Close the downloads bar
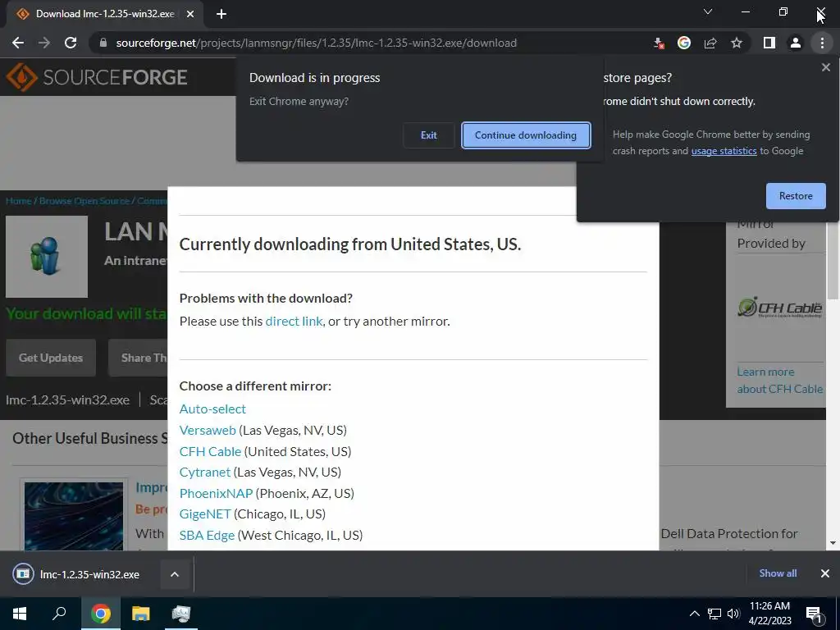Viewport: 840px width, 630px height. pos(825,573)
